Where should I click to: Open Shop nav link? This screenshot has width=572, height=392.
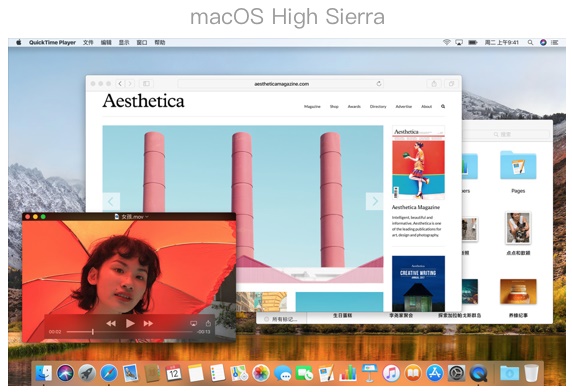334,106
